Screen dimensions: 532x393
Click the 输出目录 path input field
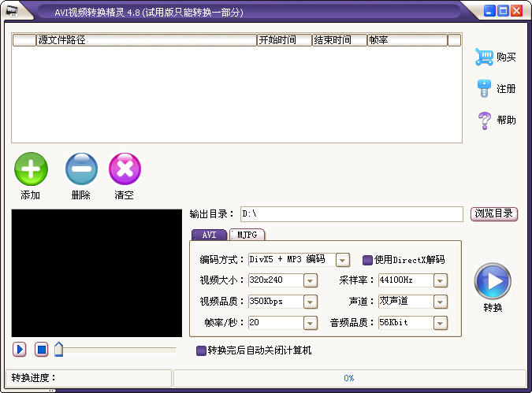[352, 214]
